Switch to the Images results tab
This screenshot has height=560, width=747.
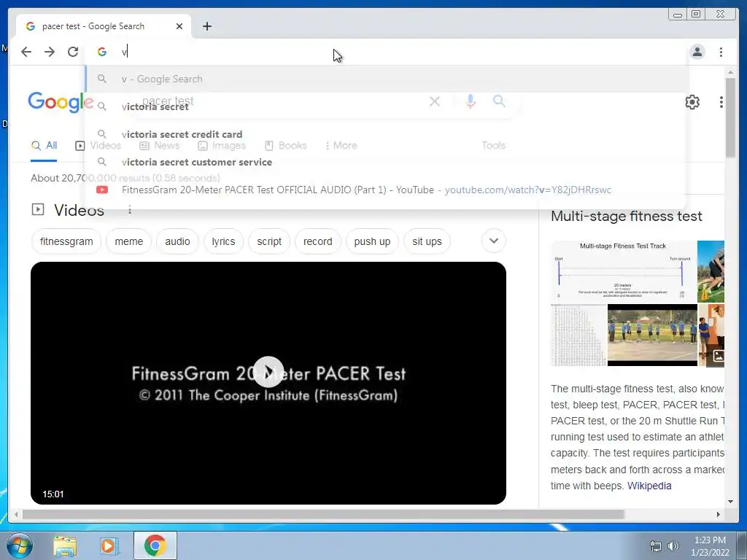[222, 146]
